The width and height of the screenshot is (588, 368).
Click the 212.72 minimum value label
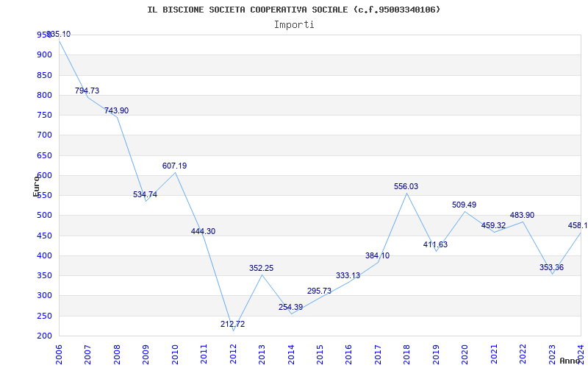[x=232, y=324]
